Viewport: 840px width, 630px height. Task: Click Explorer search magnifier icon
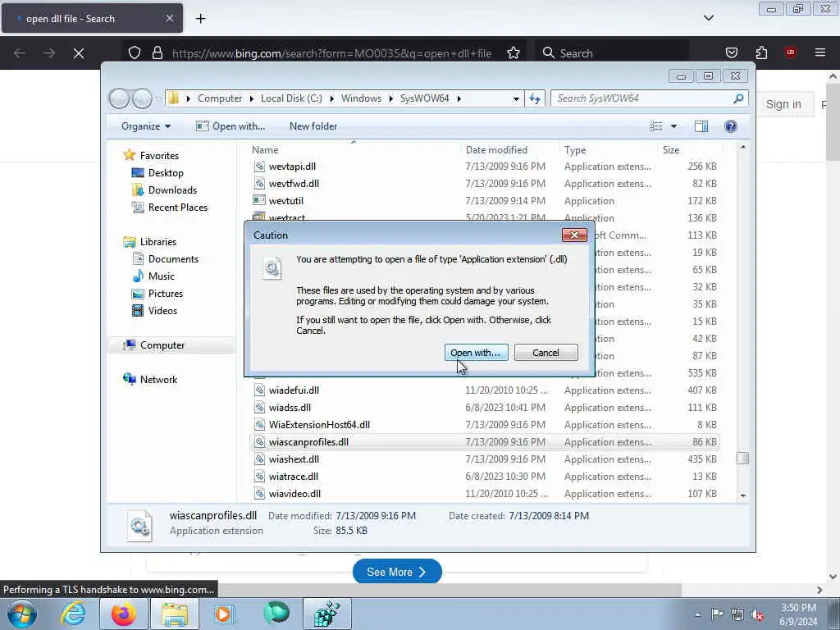(x=739, y=98)
